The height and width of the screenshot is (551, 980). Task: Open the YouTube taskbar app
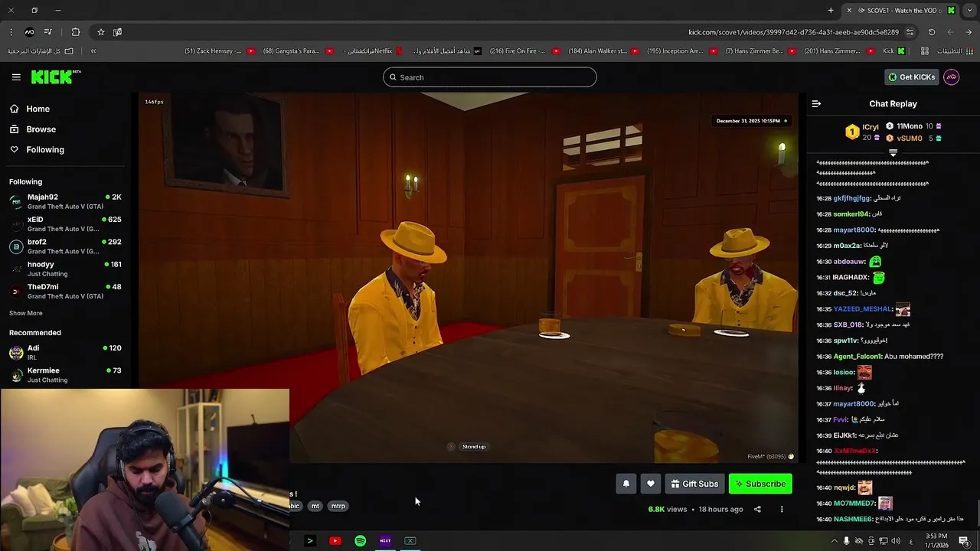(335, 541)
